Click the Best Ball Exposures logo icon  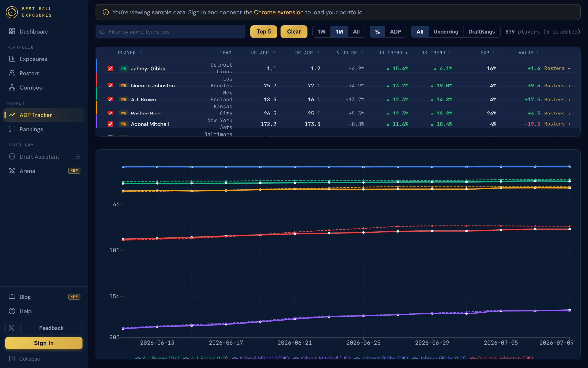[x=12, y=12]
